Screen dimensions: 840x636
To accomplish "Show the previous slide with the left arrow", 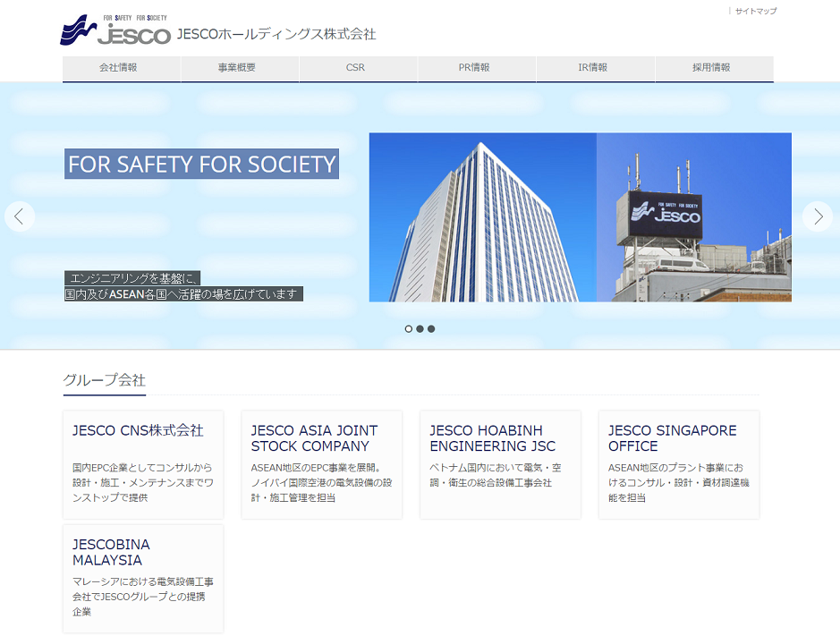I will click(x=20, y=216).
